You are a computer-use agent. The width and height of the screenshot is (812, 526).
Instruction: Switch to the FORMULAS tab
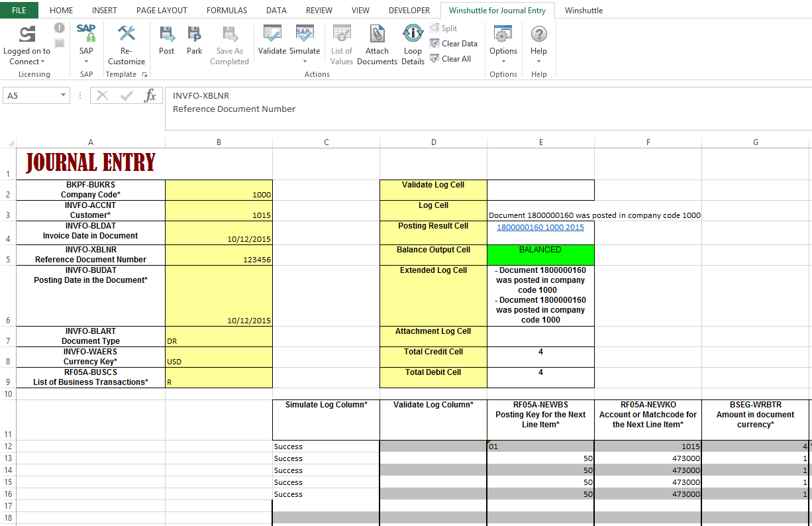point(227,11)
